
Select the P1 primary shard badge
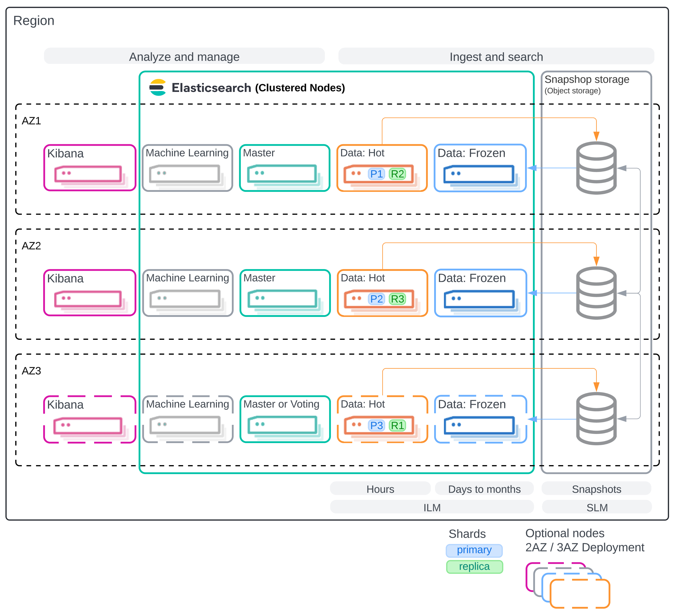376,174
